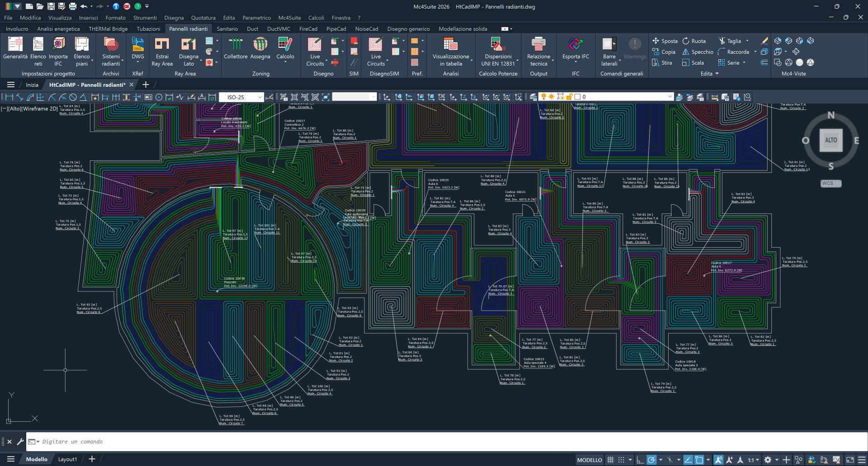Image resolution: width=868 pixels, height=466 pixels.
Task: Toggle polar tracking in status bar
Action: coord(651,460)
